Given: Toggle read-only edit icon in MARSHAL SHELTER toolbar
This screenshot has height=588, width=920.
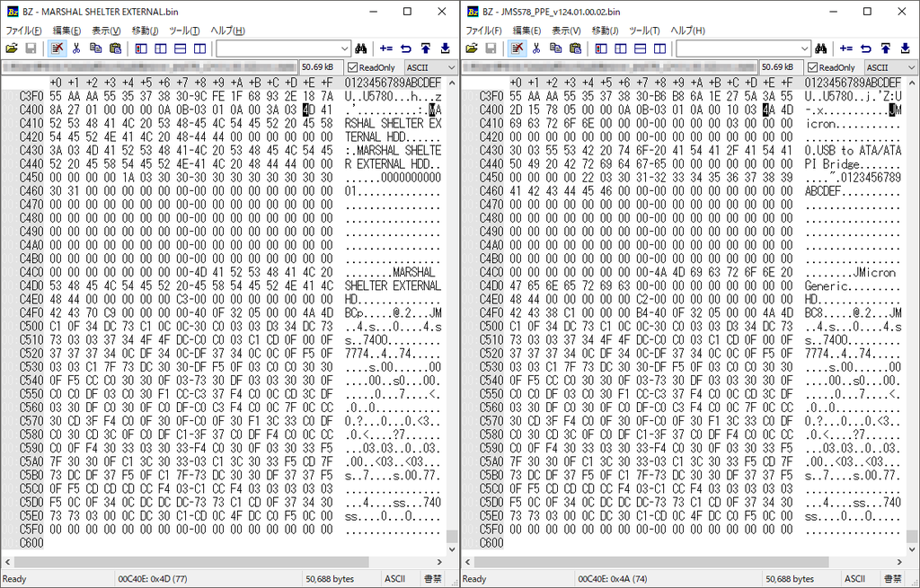Looking at the screenshot, I should 57,48.
